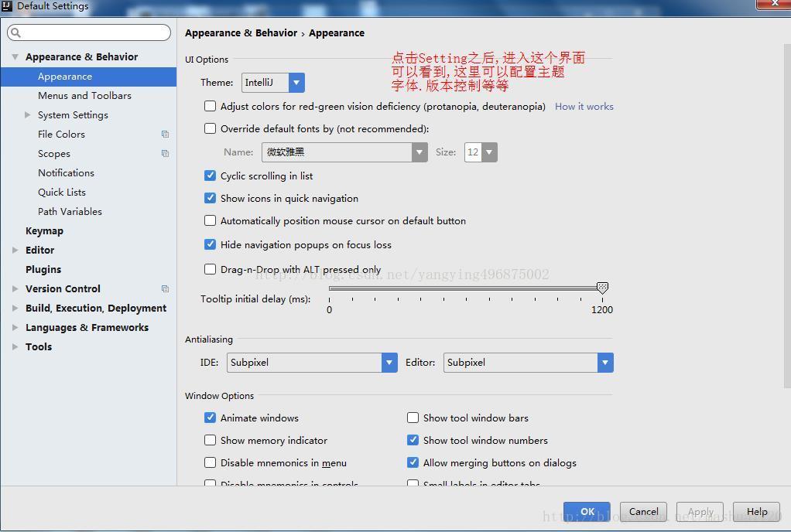791x532 pixels.
Task: Check Override default fonts option
Action: coord(210,128)
